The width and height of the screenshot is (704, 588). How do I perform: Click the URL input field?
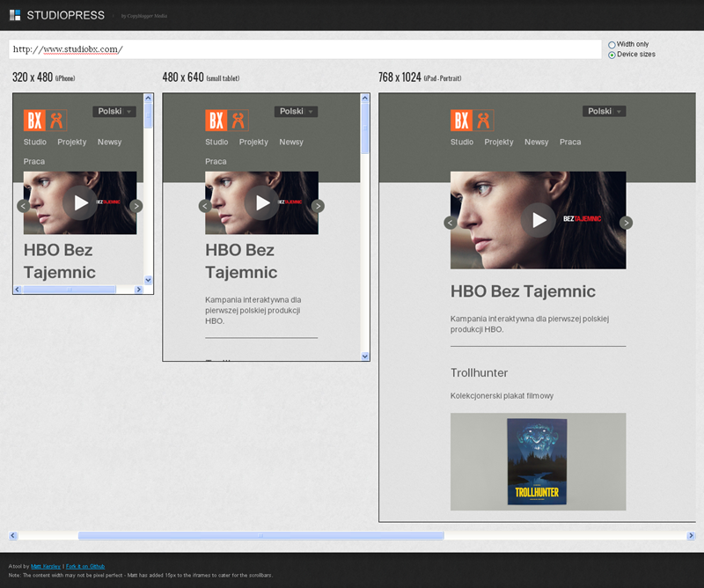click(x=304, y=49)
